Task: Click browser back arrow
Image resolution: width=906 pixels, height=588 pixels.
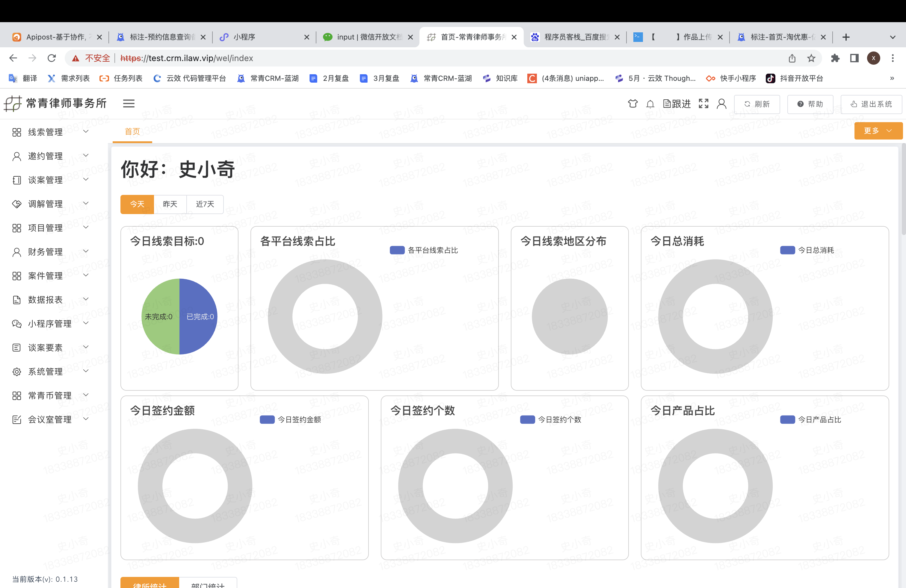Action: click(13, 58)
